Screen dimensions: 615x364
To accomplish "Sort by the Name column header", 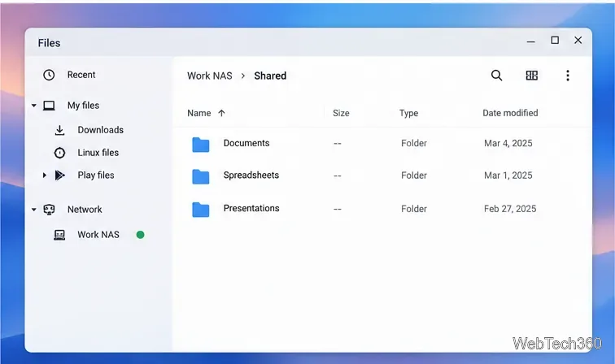I will click(x=199, y=113).
